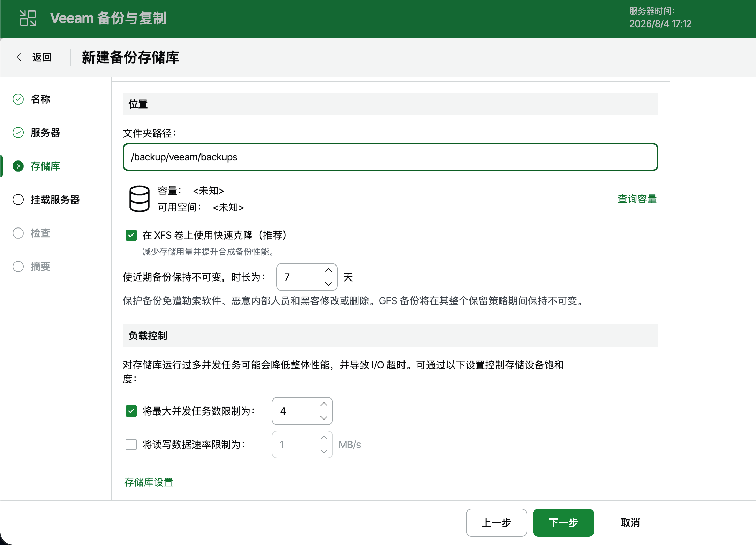Click the 服务器 step completed checkmark icon
Image resolution: width=756 pixels, height=545 pixels.
tap(18, 133)
